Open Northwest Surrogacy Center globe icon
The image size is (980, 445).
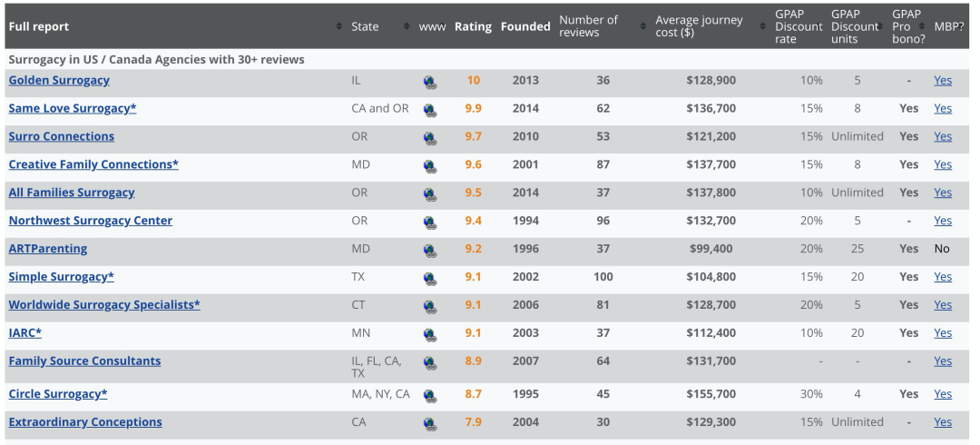click(430, 222)
